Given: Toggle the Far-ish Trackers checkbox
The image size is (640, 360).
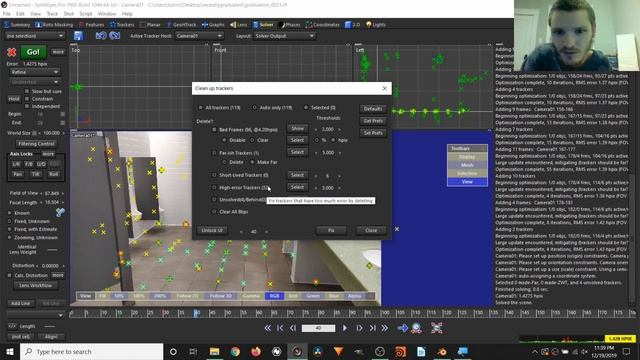Looking at the screenshot, I should point(214,153).
